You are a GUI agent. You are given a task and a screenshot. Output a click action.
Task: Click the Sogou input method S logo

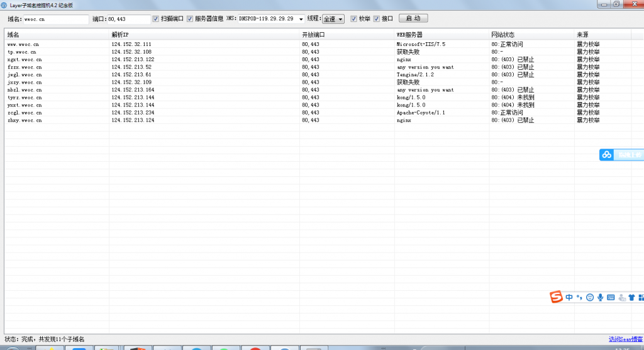pos(556,296)
